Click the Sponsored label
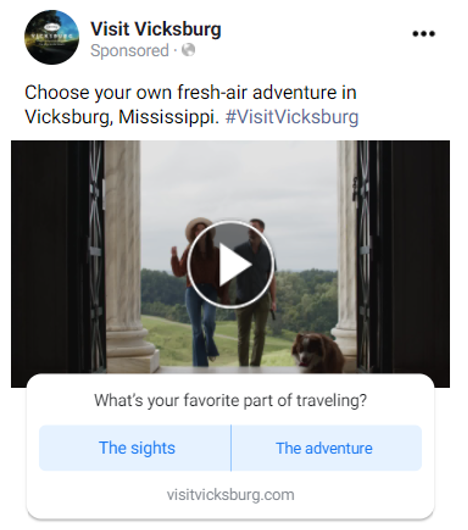468x530 pixels. coord(129,51)
